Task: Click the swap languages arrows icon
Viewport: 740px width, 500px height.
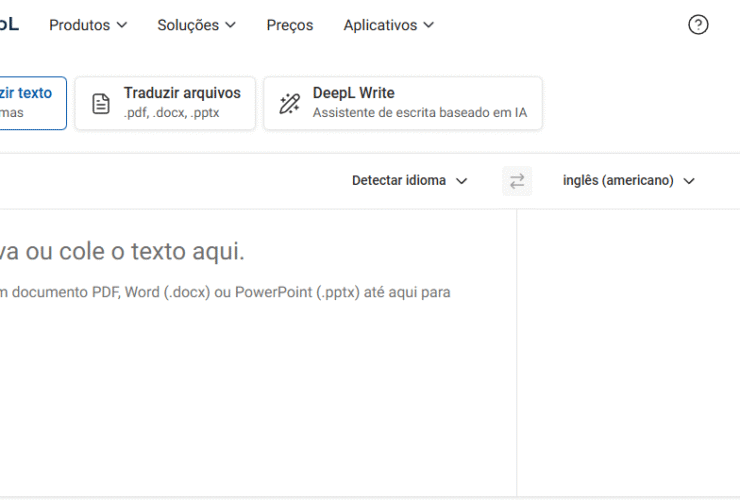Action: [517, 181]
